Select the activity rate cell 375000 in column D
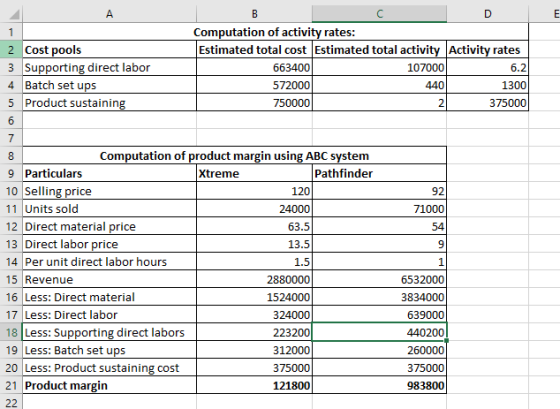560x409 pixels. 488,103
